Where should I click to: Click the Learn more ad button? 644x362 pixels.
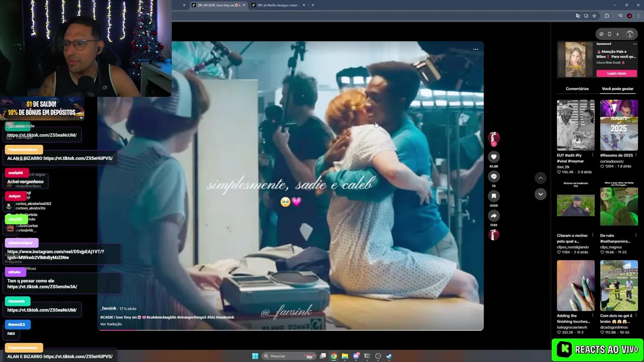tap(616, 73)
